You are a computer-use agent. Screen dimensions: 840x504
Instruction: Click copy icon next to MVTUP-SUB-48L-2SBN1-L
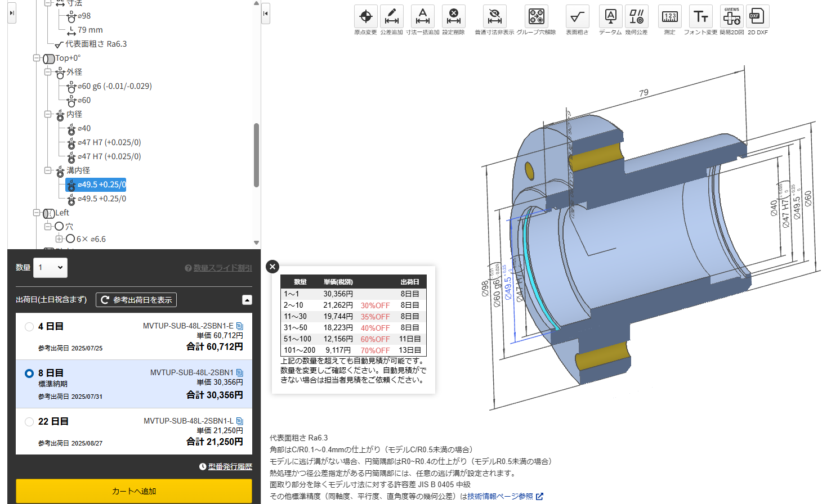(x=239, y=421)
